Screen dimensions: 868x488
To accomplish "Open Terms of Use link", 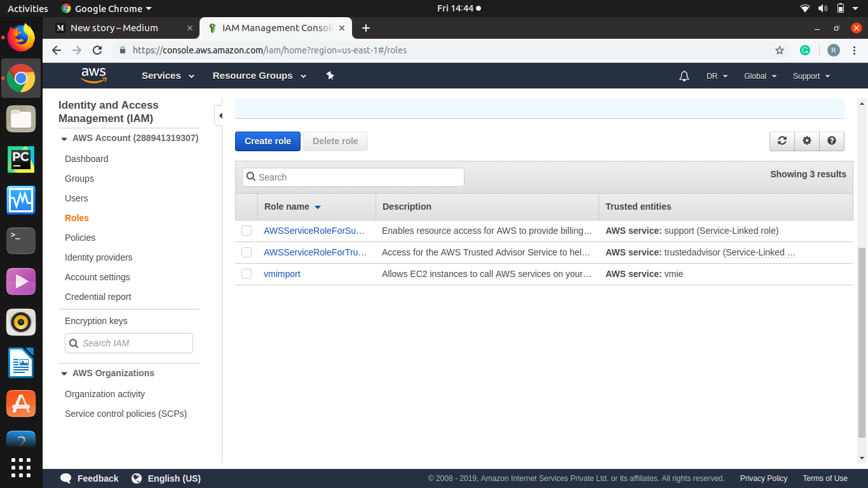I will [x=825, y=478].
